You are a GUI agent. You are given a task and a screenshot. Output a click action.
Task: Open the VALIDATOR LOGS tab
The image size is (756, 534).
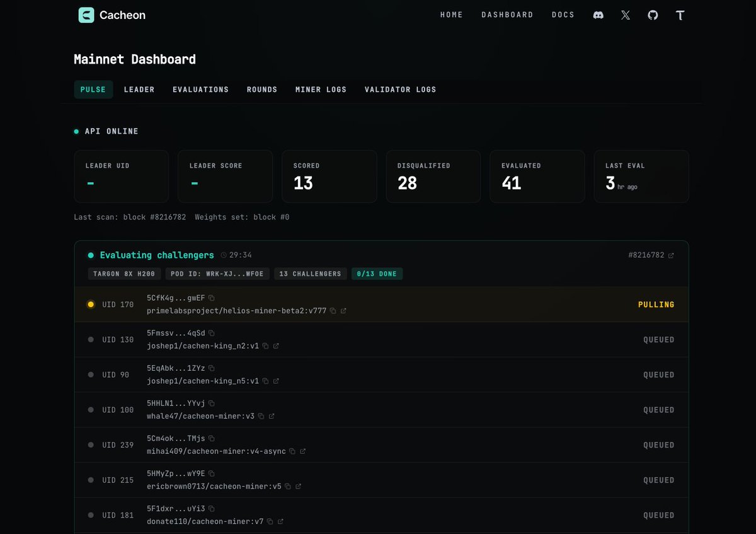(401, 90)
